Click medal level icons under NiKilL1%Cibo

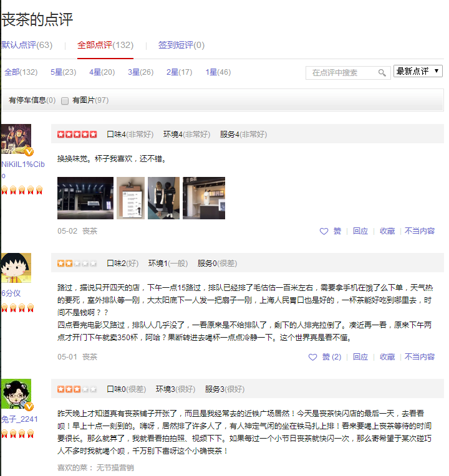[x=22, y=190]
